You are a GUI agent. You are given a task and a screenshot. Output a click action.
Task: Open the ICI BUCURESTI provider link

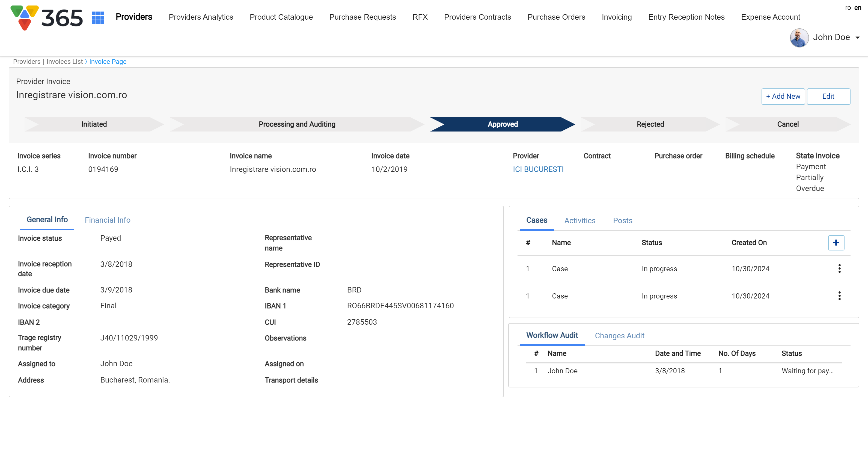tap(538, 169)
